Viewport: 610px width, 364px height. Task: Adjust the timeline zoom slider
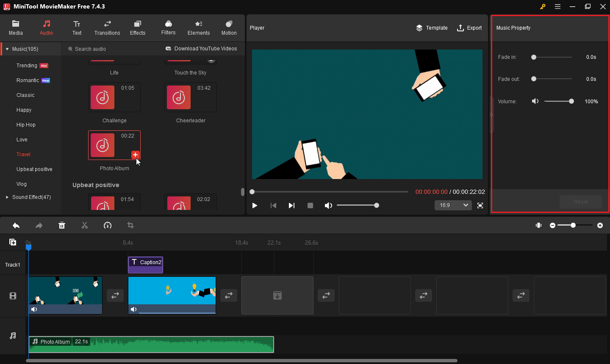[575, 226]
